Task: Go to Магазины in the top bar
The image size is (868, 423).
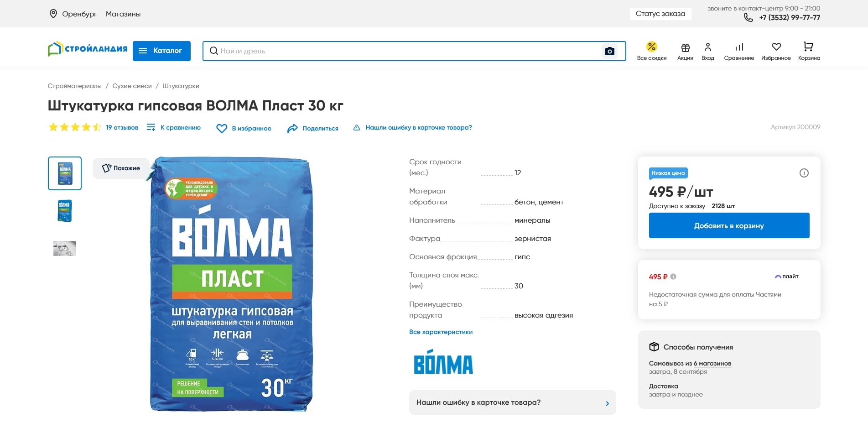Action: pyautogui.click(x=124, y=14)
